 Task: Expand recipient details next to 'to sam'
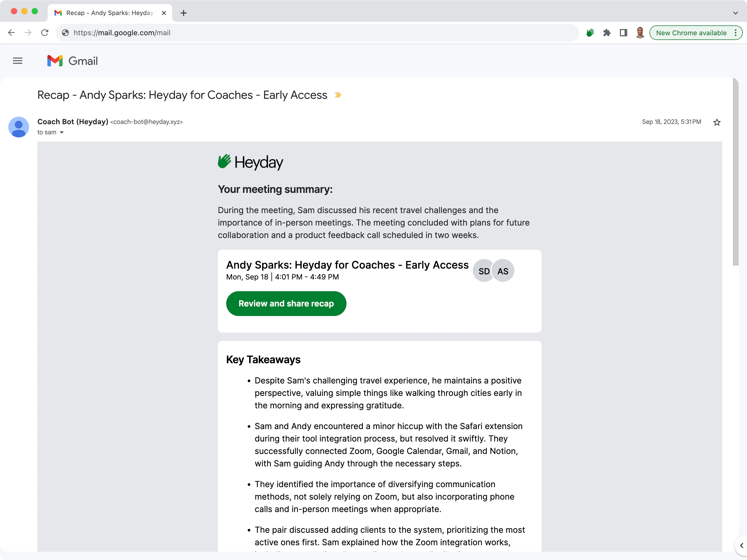pos(62,132)
